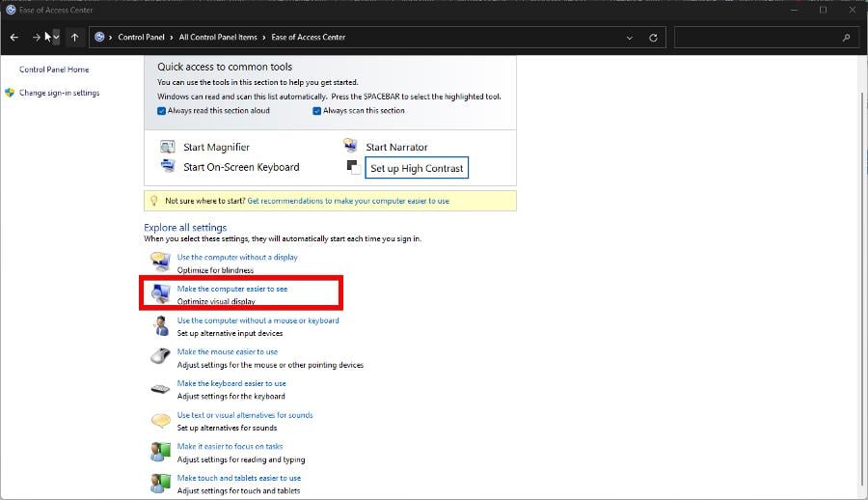Open Make the mouse easier to use
Viewport: 868px width, 500px height.
(x=227, y=352)
